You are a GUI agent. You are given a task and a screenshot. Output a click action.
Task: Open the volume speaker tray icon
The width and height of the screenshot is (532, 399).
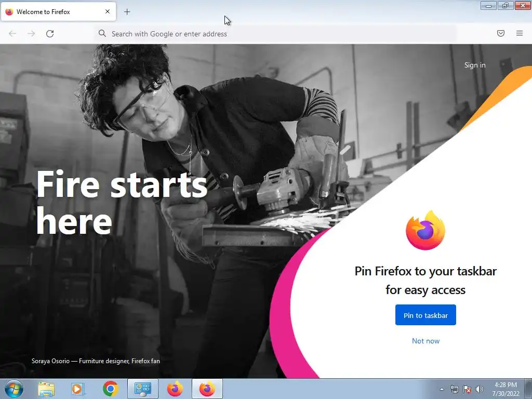(480, 389)
